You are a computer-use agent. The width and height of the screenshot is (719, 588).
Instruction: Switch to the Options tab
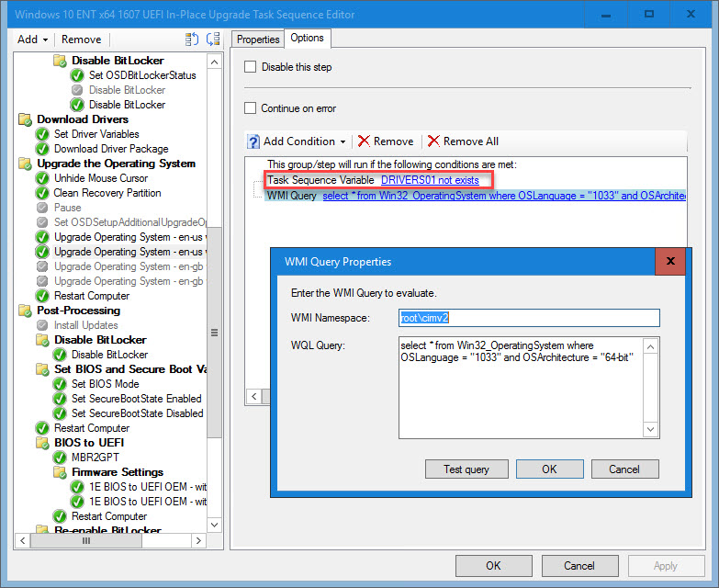(x=307, y=38)
